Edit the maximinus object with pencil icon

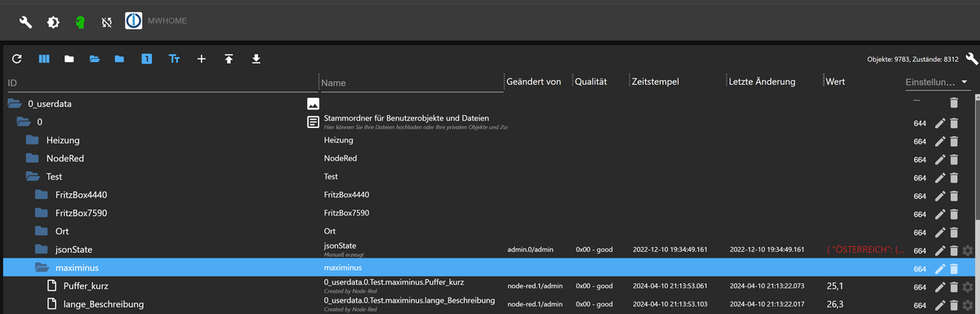[x=939, y=268]
